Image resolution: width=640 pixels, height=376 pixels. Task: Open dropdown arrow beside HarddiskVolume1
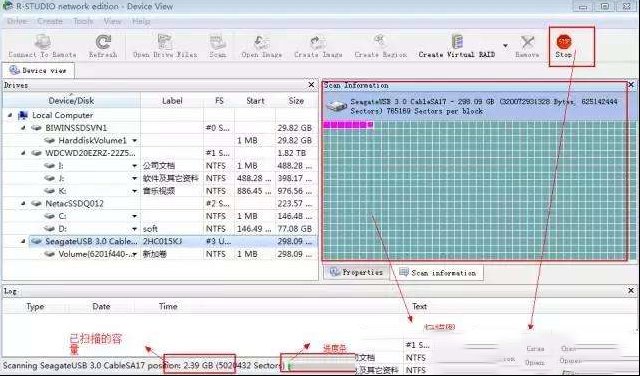[x=134, y=141]
